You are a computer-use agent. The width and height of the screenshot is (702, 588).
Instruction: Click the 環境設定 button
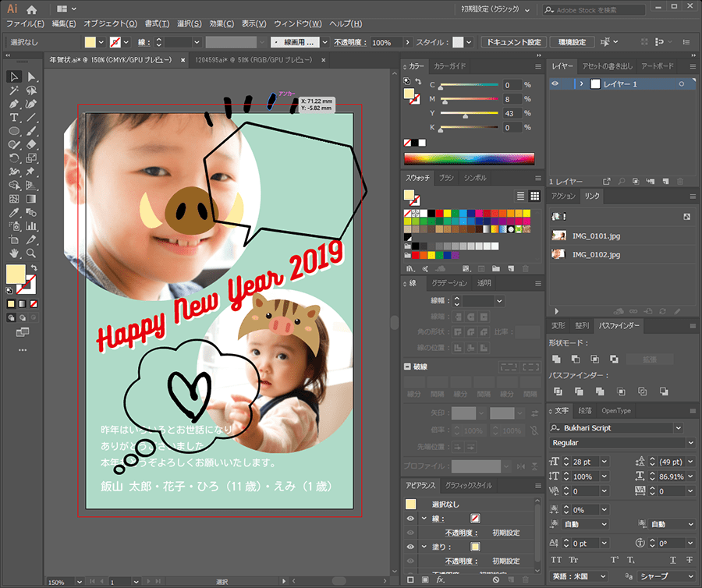point(573,42)
